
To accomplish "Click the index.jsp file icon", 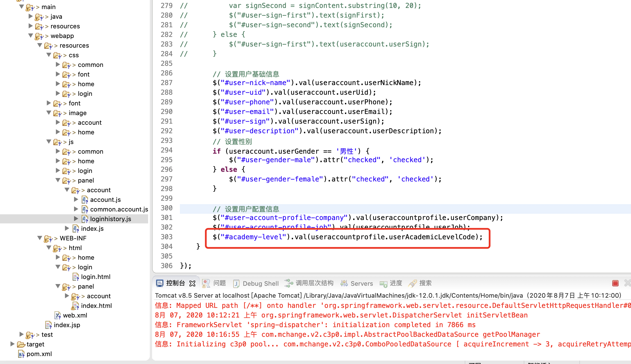I will point(48,325).
